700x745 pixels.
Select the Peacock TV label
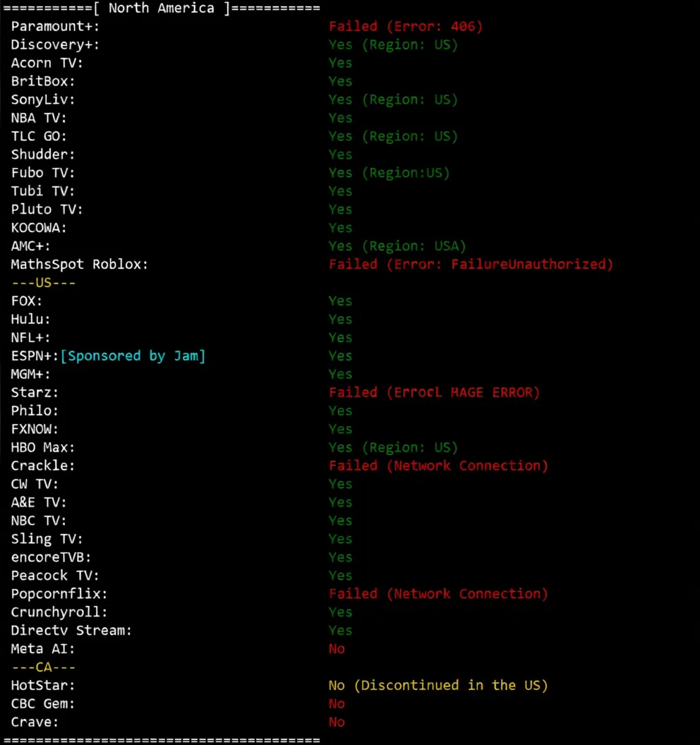[55, 576]
